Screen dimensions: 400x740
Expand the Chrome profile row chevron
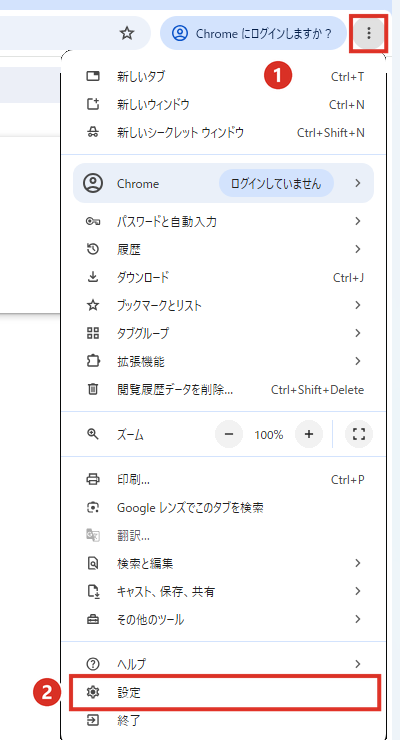[x=358, y=183]
